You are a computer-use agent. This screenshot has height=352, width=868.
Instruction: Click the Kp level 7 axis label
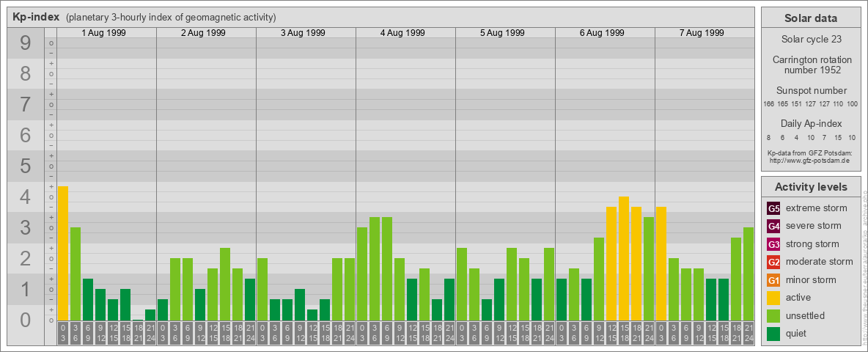pyautogui.click(x=26, y=105)
